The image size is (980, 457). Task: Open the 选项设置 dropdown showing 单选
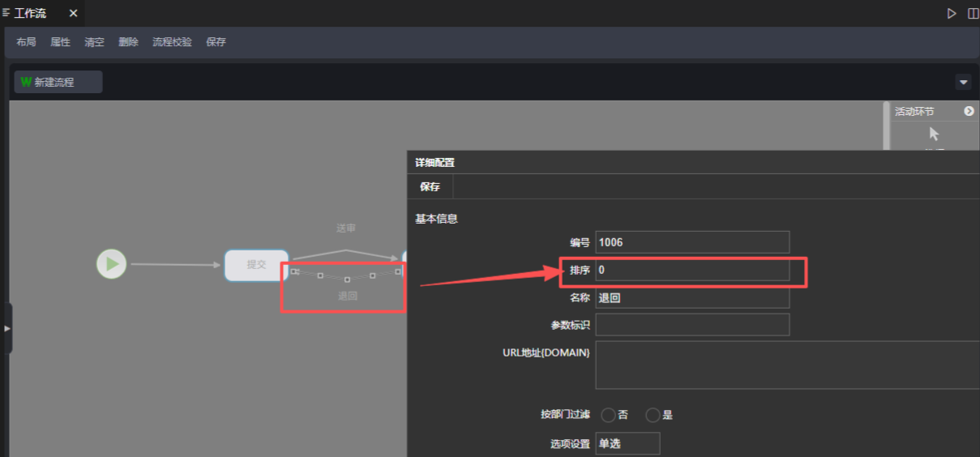point(627,443)
